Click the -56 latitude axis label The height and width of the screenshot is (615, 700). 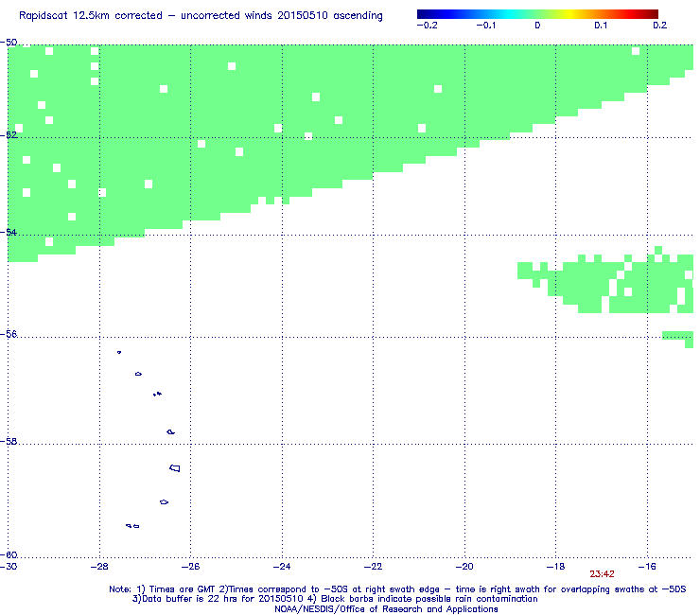(9, 335)
